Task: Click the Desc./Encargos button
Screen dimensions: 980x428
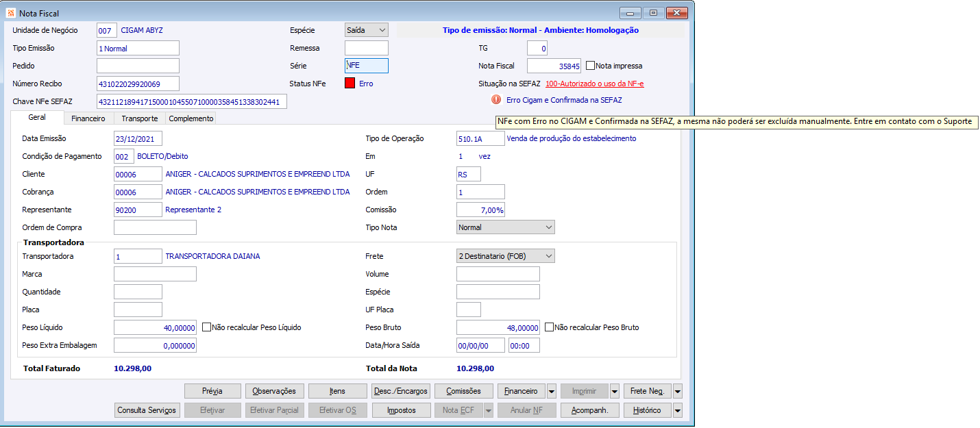Action: (400, 391)
